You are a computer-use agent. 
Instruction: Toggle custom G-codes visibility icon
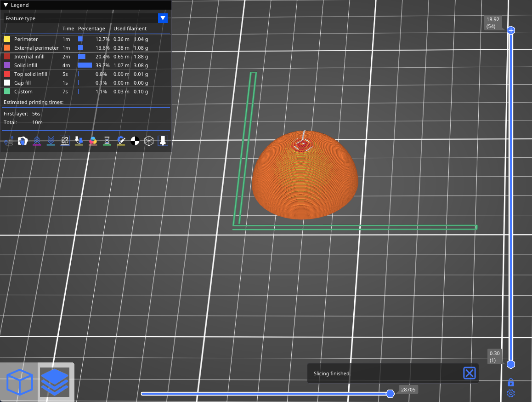point(121,141)
